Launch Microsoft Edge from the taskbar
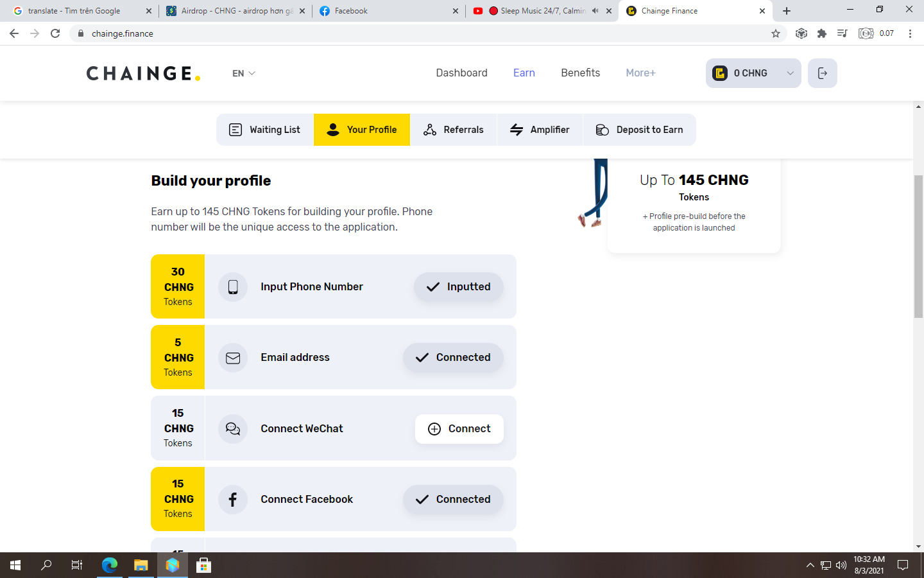This screenshot has height=578, width=924. [110, 565]
